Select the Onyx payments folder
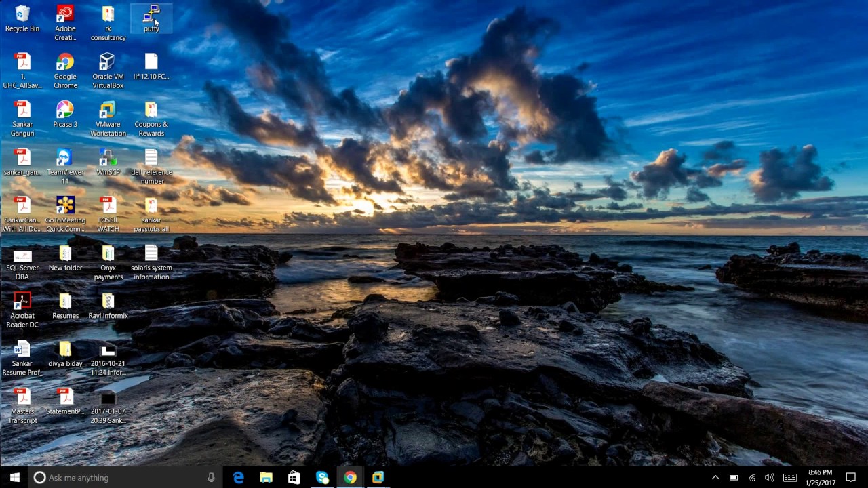Screen dimensions: 868x488 coord(108,263)
